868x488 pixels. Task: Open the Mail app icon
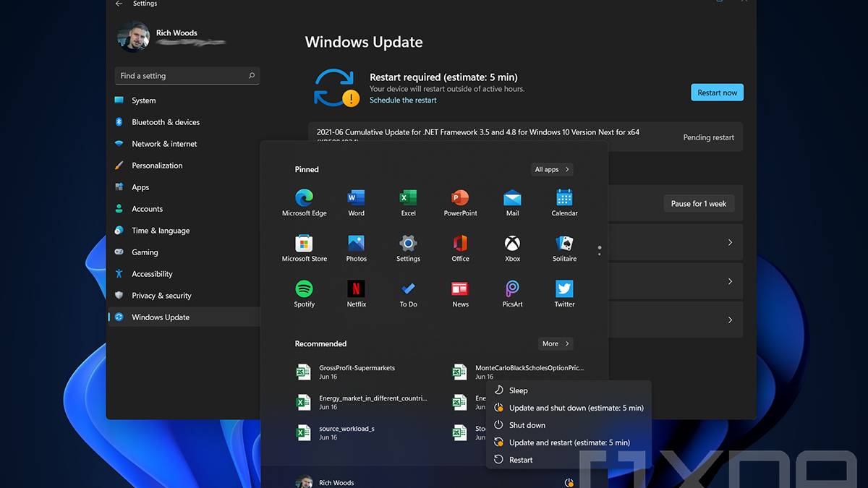[x=512, y=202]
